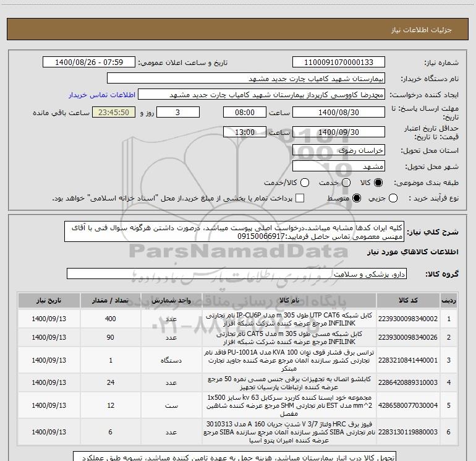The height and width of the screenshot is (461, 476).
Task: Click the announcement date field 1400/08/26 - 07:59
Action: click(x=89, y=62)
